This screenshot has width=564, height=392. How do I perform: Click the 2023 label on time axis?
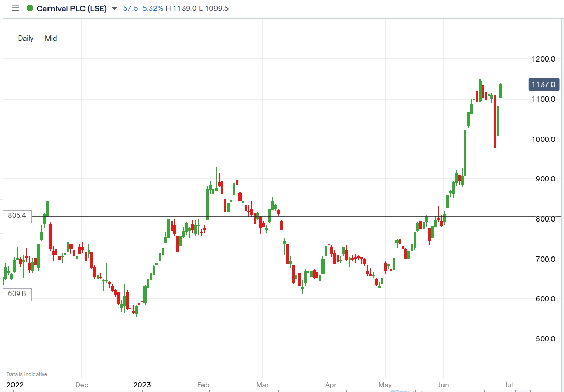click(142, 385)
